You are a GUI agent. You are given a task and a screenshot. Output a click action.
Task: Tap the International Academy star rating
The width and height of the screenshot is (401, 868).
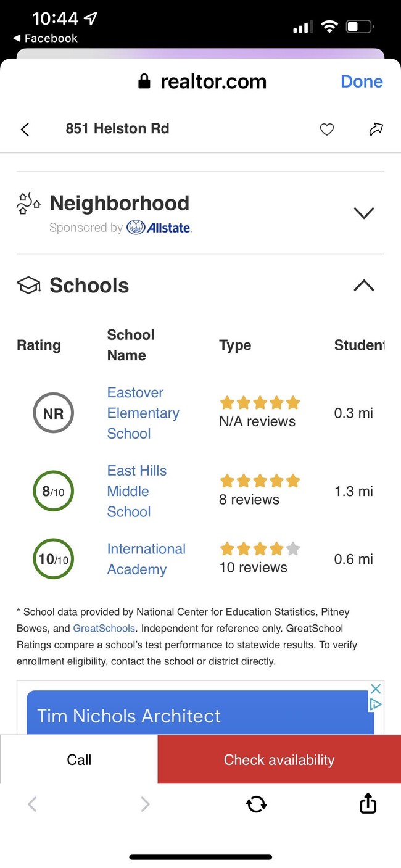click(260, 548)
